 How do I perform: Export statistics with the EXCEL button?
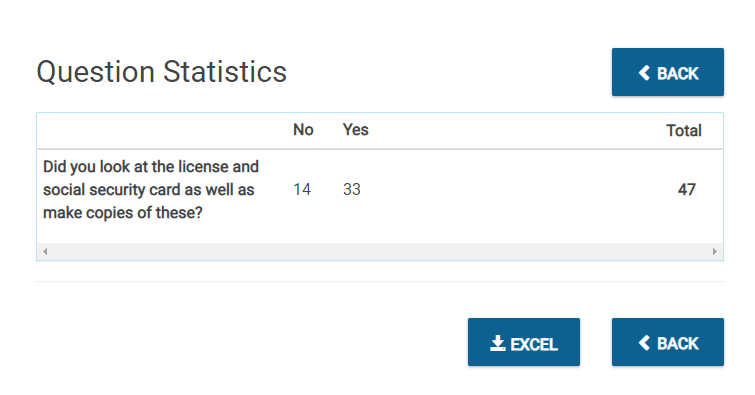(x=524, y=342)
